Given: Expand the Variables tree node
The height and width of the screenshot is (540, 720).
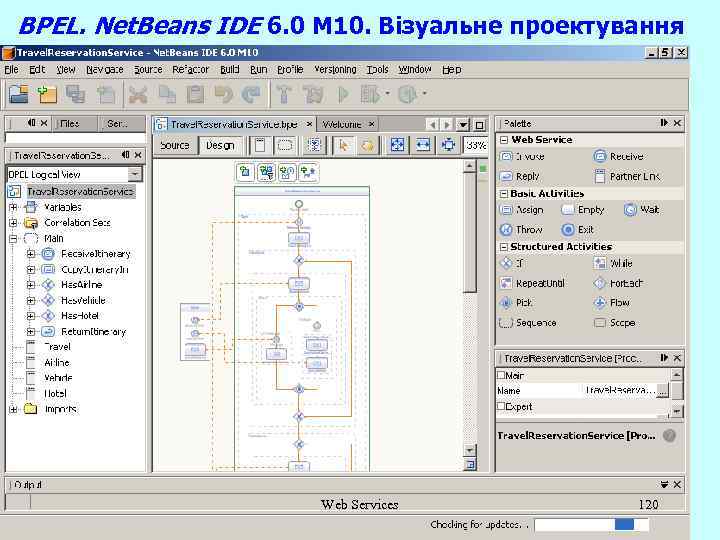Looking at the screenshot, I should 13,207.
